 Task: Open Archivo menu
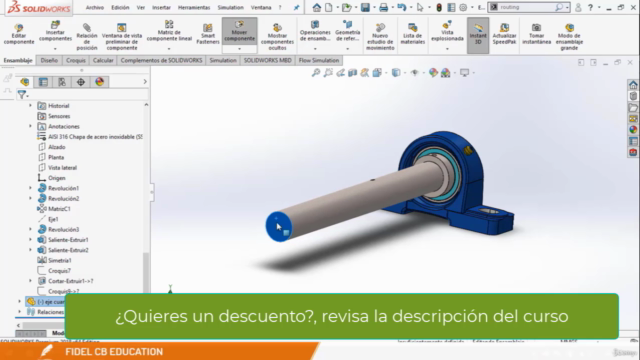[95, 7]
